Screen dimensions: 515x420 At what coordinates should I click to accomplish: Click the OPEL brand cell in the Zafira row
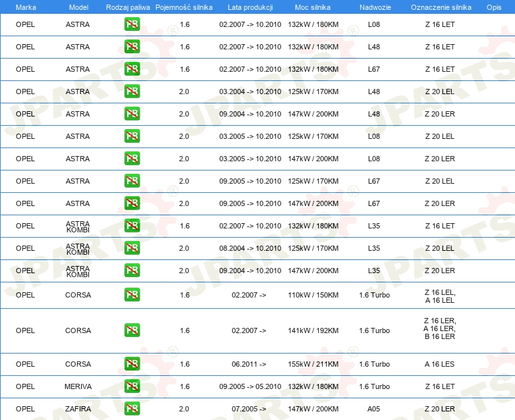click(x=25, y=409)
